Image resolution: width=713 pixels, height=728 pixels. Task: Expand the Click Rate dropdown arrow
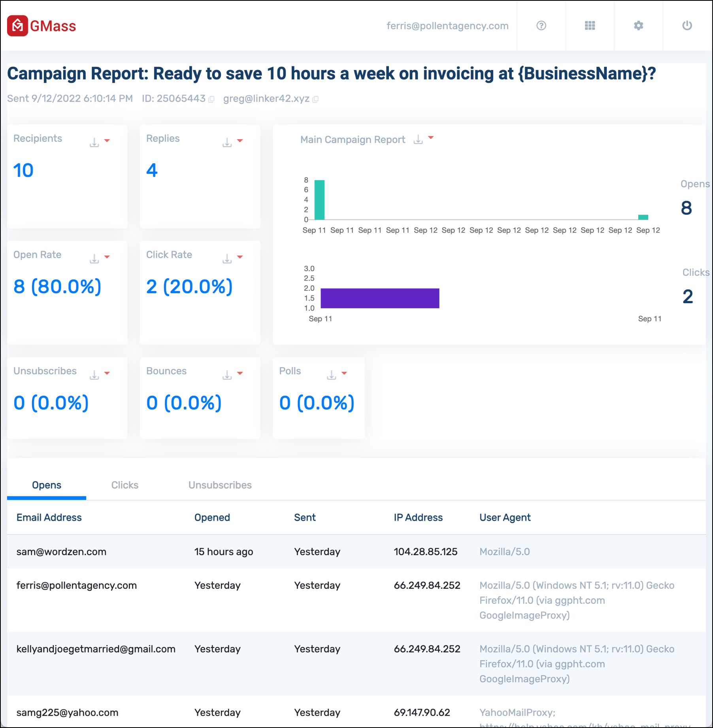(x=240, y=257)
